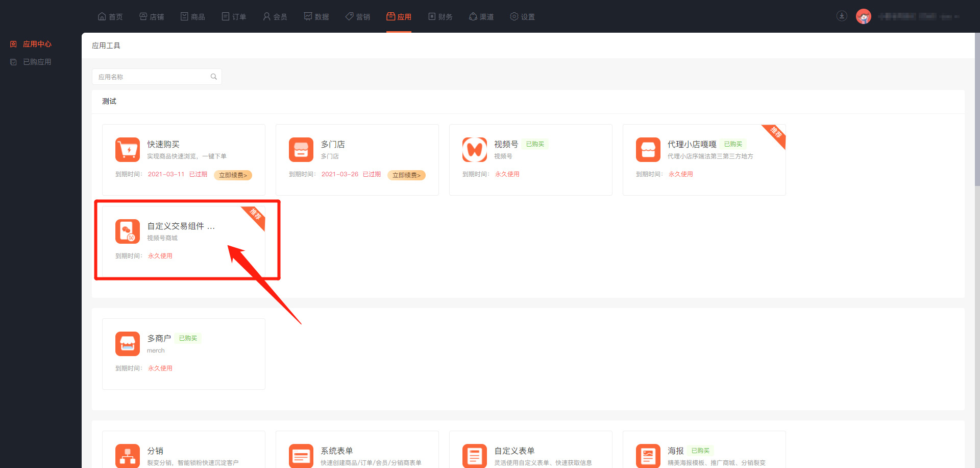Open the 自定义交易组件 app icon

(x=127, y=231)
